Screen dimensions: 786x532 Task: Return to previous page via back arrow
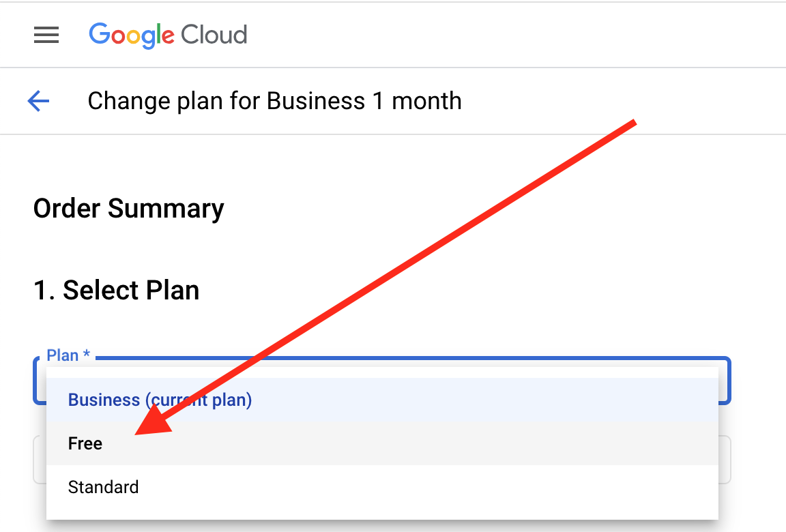38,100
